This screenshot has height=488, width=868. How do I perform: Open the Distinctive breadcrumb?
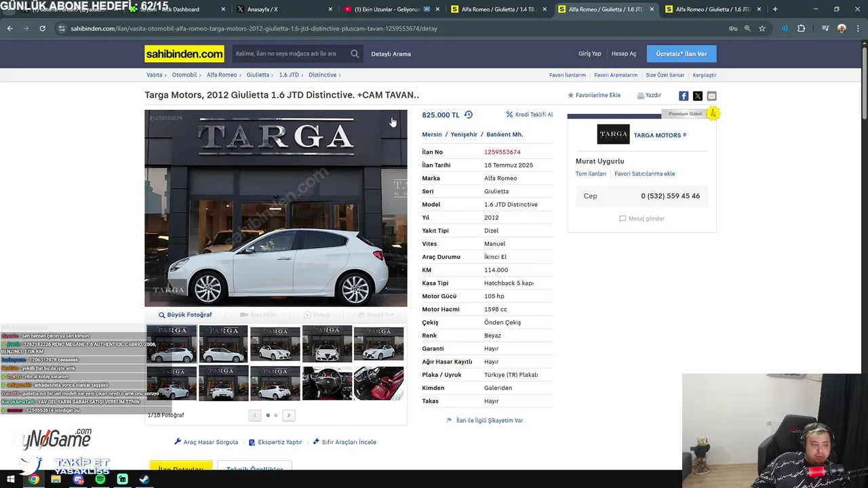(322, 75)
